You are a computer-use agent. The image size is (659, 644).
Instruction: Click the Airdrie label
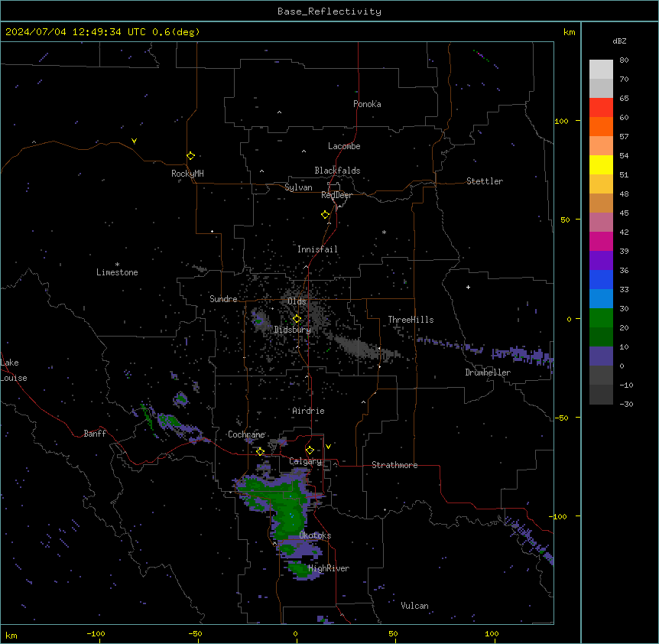pos(308,411)
